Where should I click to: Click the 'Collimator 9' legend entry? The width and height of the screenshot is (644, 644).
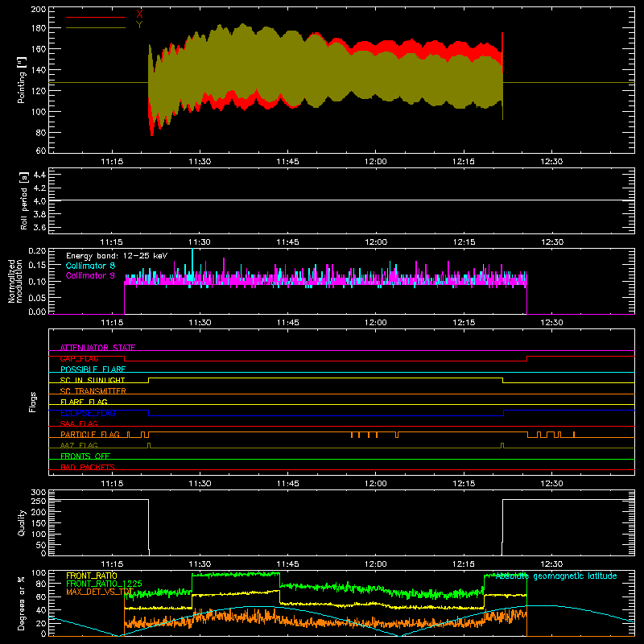90,275
